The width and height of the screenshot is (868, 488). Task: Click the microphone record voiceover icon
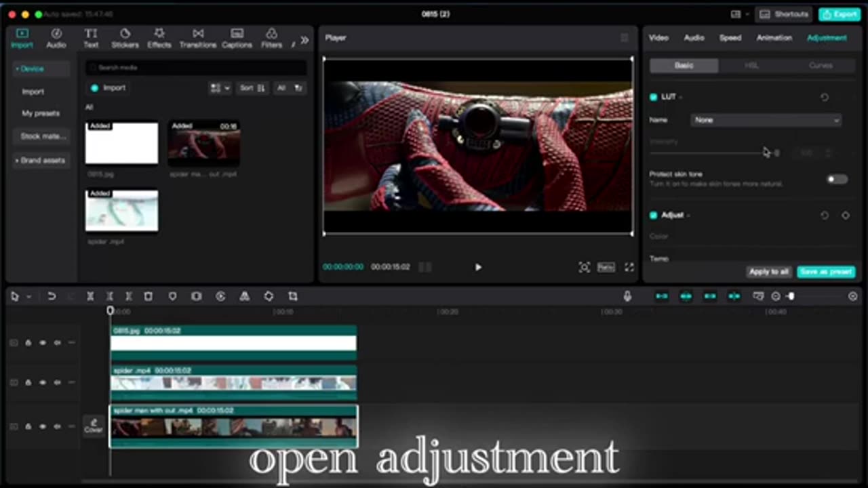click(x=627, y=296)
